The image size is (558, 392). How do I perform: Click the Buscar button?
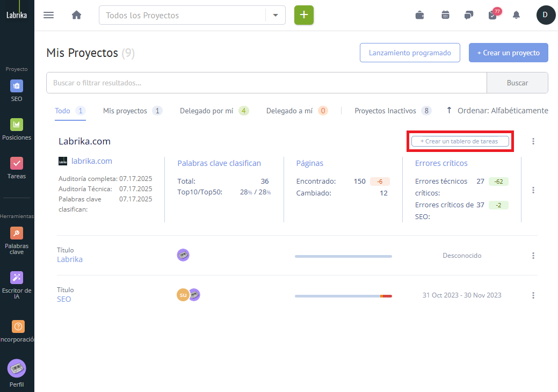(x=517, y=83)
